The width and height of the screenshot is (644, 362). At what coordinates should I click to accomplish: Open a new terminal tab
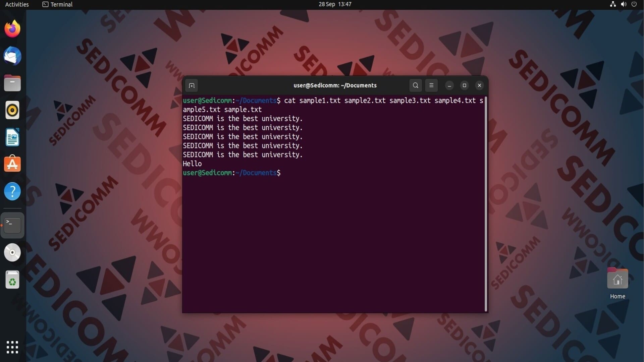(192, 85)
